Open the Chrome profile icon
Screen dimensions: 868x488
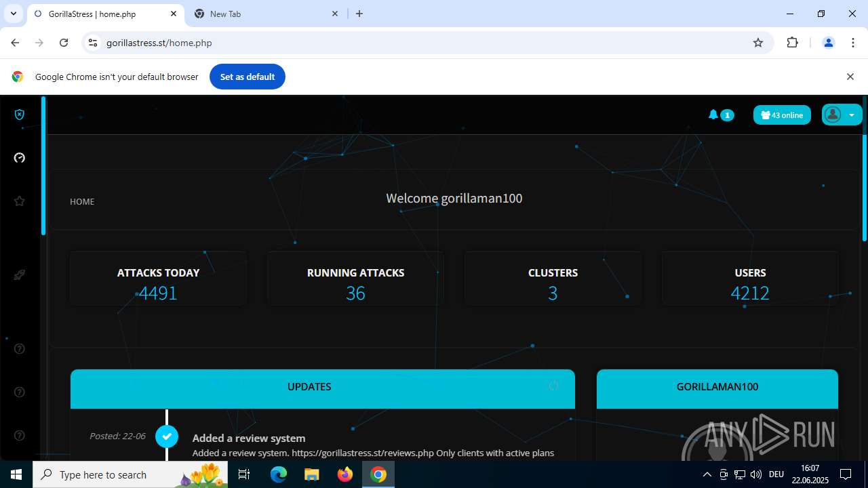(828, 43)
